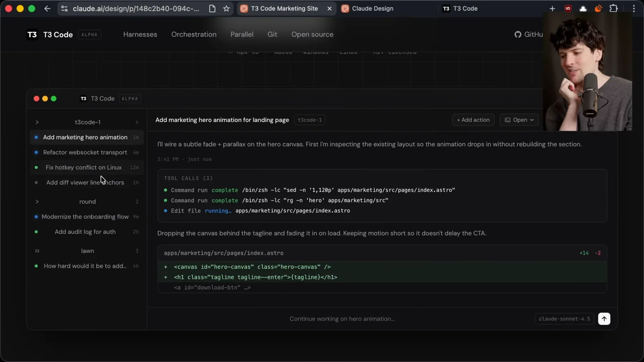Select Refactor websocket transport thread
Image resolution: width=644 pixels, height=362 pixels.
87,152
